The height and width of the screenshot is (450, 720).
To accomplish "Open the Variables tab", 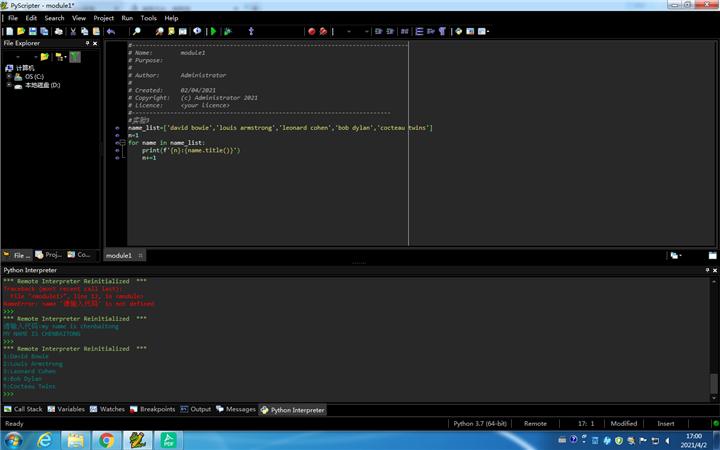I will [x=66, y=409].
